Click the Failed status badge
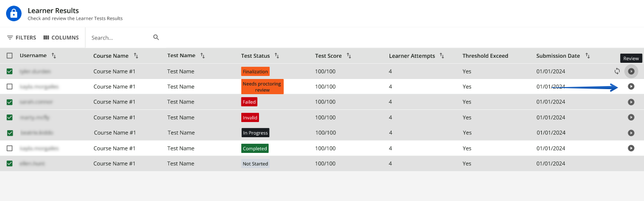The height and width of the screenshot is (201, 644). [249, 102]
